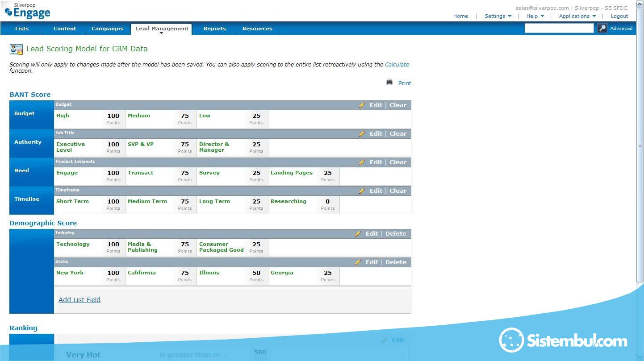Click the Transact product interest value
Screen dimensions: 644x361
(140, 173)
